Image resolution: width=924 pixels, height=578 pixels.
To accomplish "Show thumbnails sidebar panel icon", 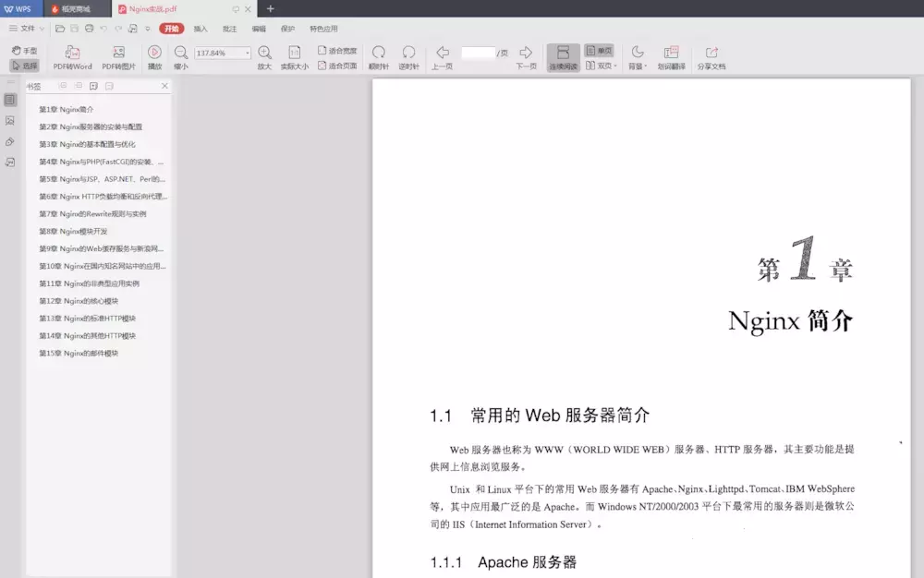I will [10, 121].
